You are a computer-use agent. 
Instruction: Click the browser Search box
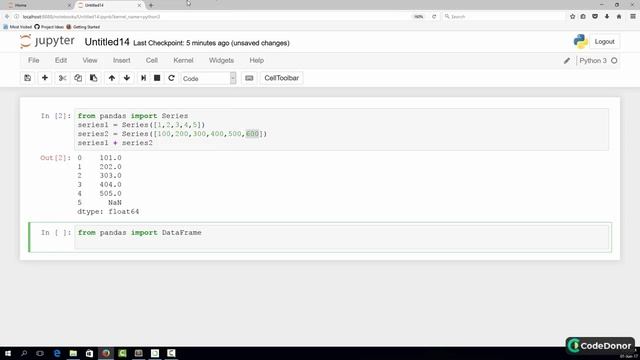[503, 17]
